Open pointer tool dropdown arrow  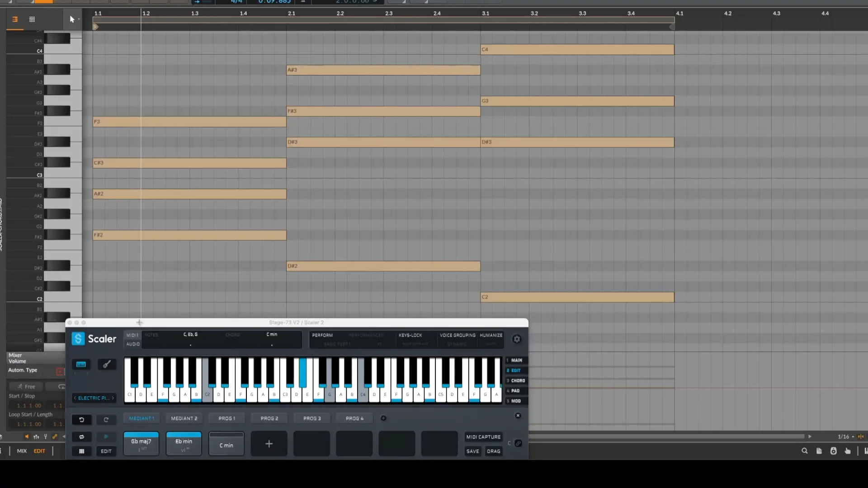[79, 19]
